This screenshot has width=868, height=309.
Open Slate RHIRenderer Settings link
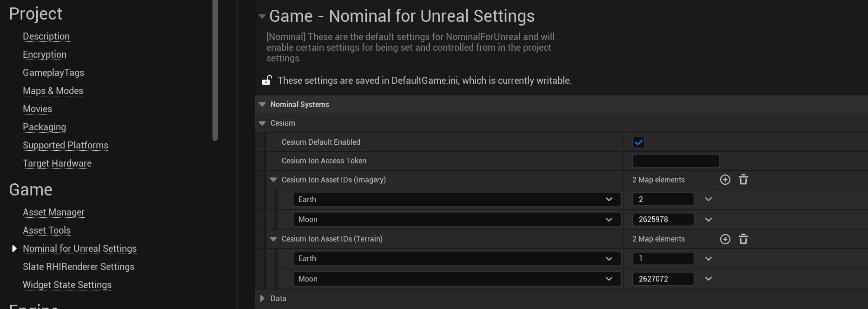[79, 267]
